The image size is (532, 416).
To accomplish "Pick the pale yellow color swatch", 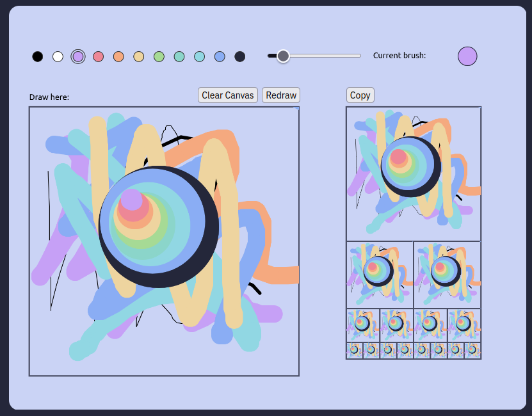I will pos(138,56).
